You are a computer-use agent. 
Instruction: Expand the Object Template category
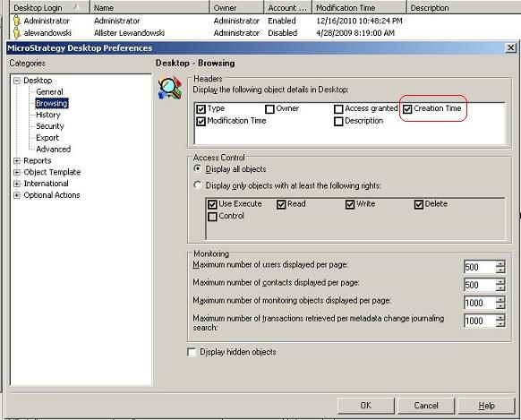tap(17, 172)
